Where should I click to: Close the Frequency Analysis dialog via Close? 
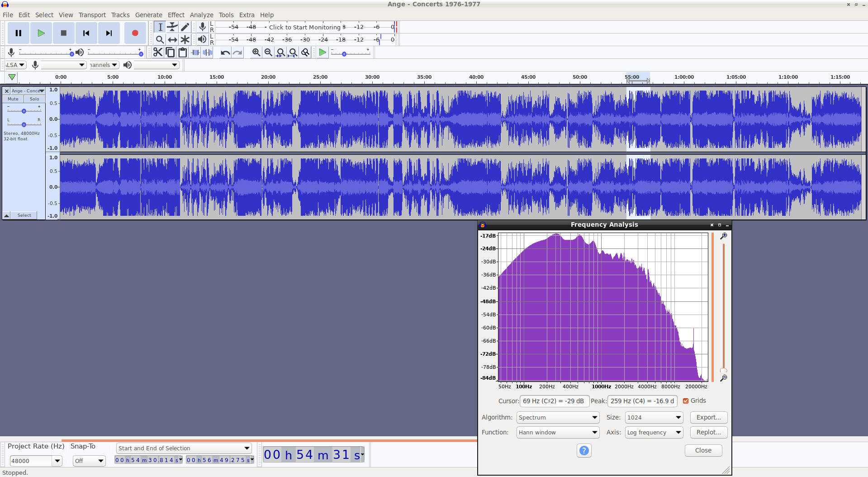coord(703,451)
